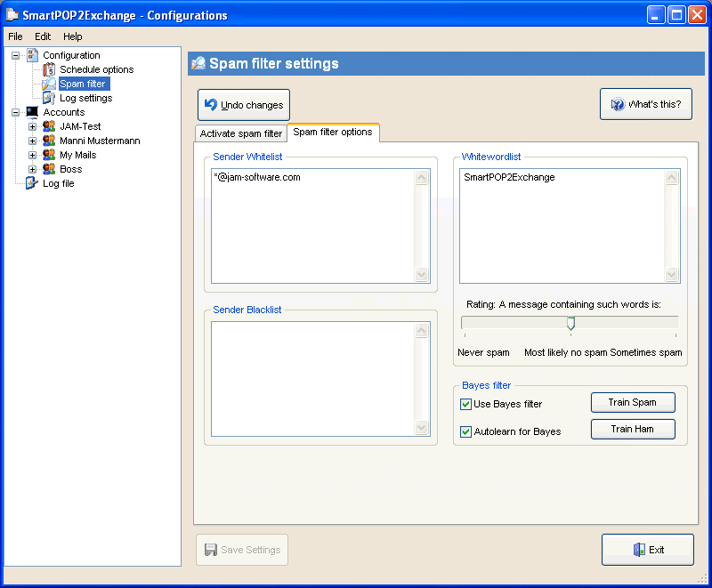Click the Whitewordlist scroll down arrow
Screen dimensions: 712x588
pyautogui.click(x=672, y=275)
